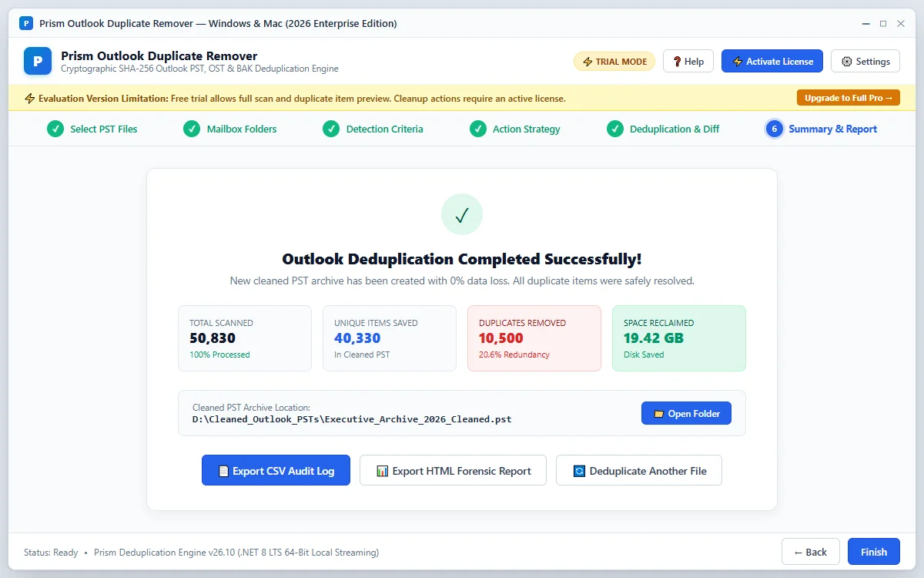
Task: Click the small Prism title bar icon
Action: pos(26,23)
